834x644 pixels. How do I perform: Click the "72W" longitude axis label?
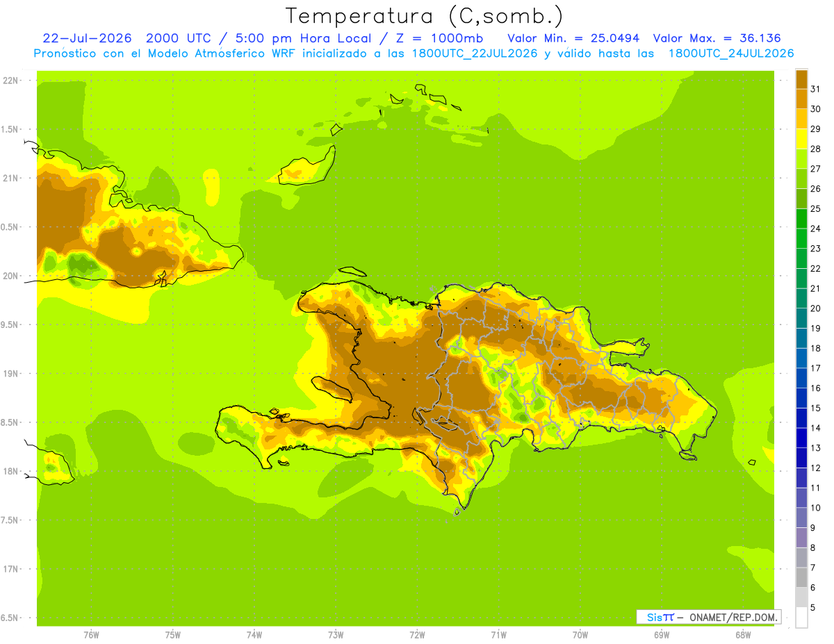(417, 635)
